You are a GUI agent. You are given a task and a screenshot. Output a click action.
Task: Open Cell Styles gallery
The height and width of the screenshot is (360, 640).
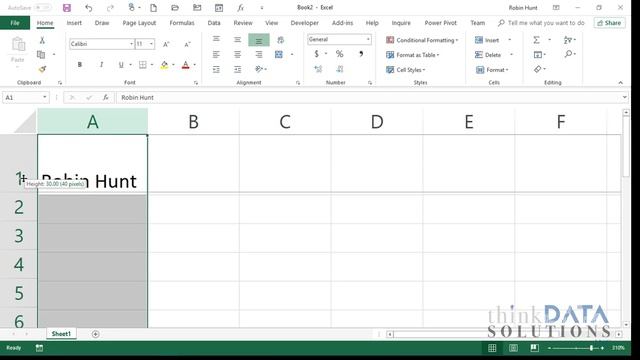click(x=406, y=70)
